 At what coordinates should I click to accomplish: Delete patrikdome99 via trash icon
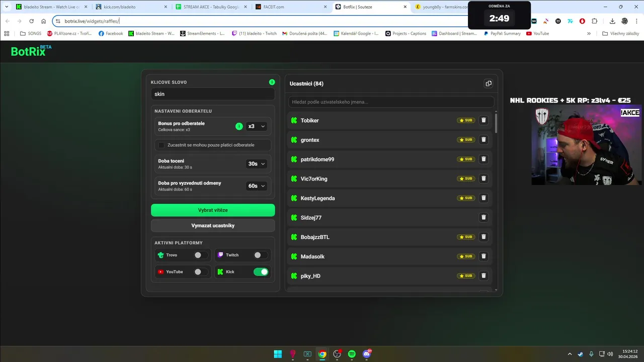[x=484, y=159]
